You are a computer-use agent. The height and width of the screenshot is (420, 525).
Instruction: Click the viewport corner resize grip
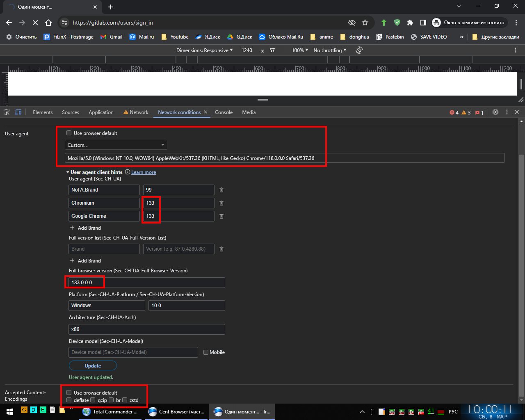[520, 100]
